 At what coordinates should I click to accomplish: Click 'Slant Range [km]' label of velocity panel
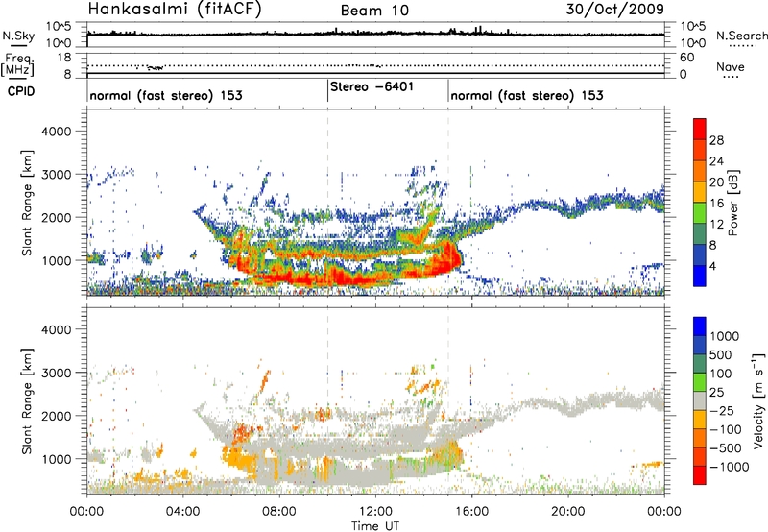pyautogui.click(x=27, y=401)
